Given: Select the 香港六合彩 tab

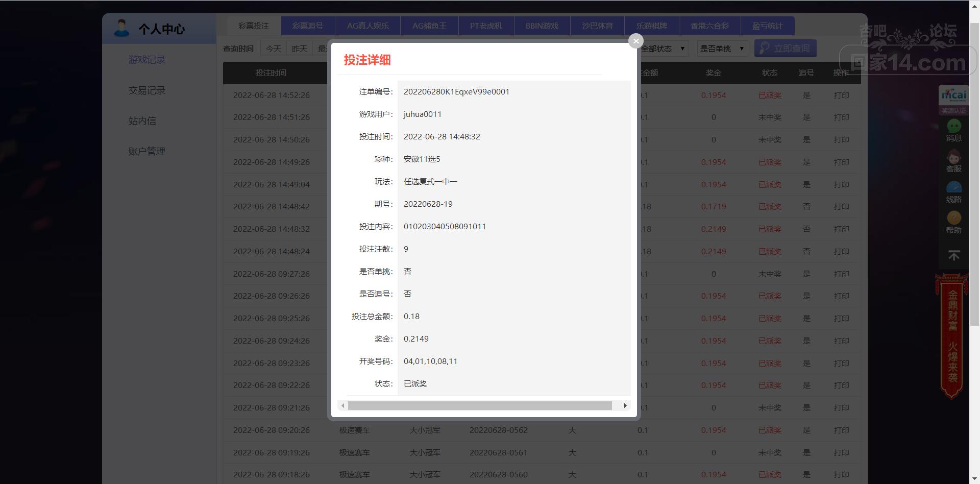Looking at the screenshot, I should click(709, 26).
